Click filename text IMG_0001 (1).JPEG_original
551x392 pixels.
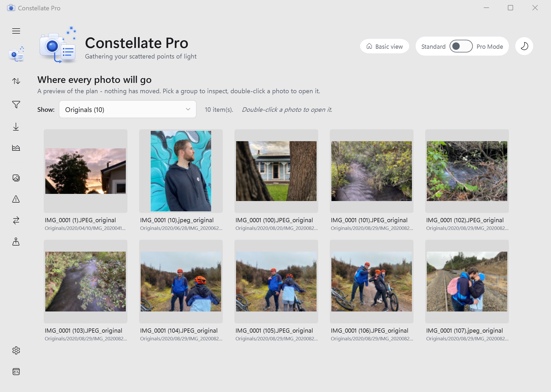point(80,220)
